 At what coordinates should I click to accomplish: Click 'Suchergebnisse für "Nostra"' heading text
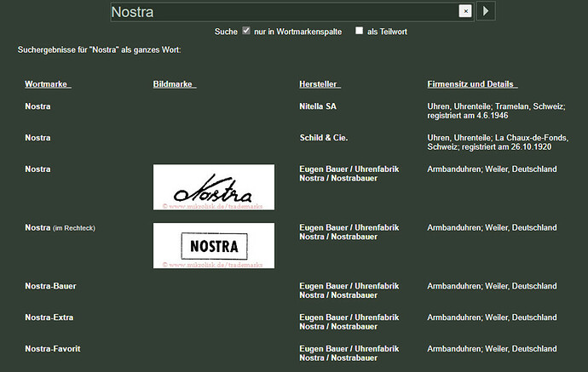tap(99, 50)
